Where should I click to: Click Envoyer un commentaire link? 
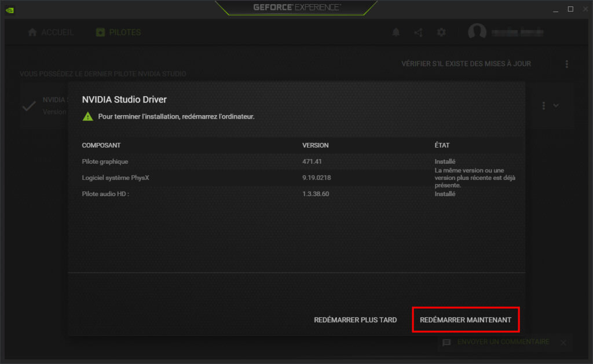coord(503,341)
